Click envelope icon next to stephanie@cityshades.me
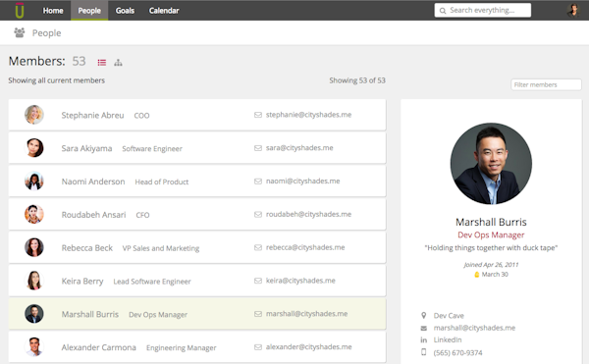 click(x=258, y=115)
